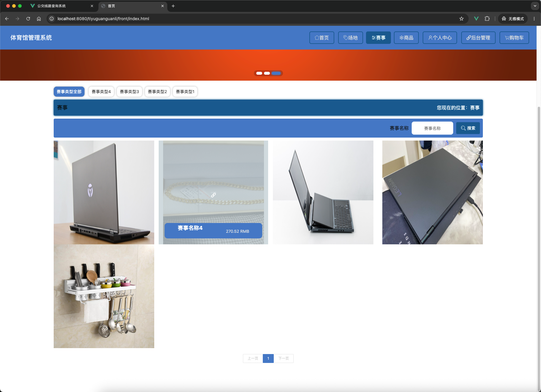This screenshot has width=541, height=392.
Task: Open the grey laptop with logo thumbnail
Action: [104, 192]
